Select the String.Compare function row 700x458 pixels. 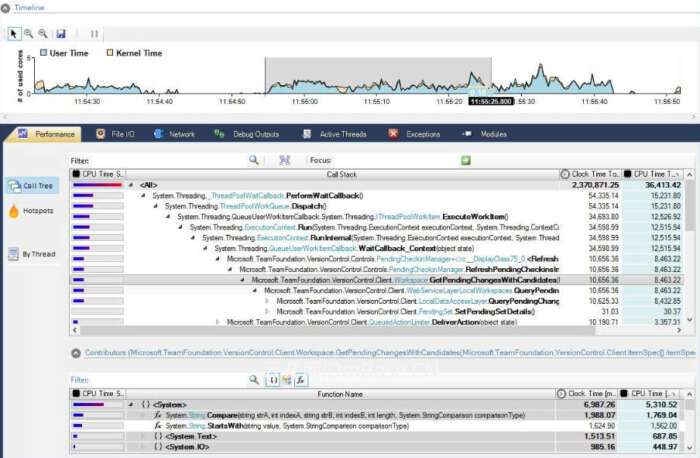[x=377, y=415]
